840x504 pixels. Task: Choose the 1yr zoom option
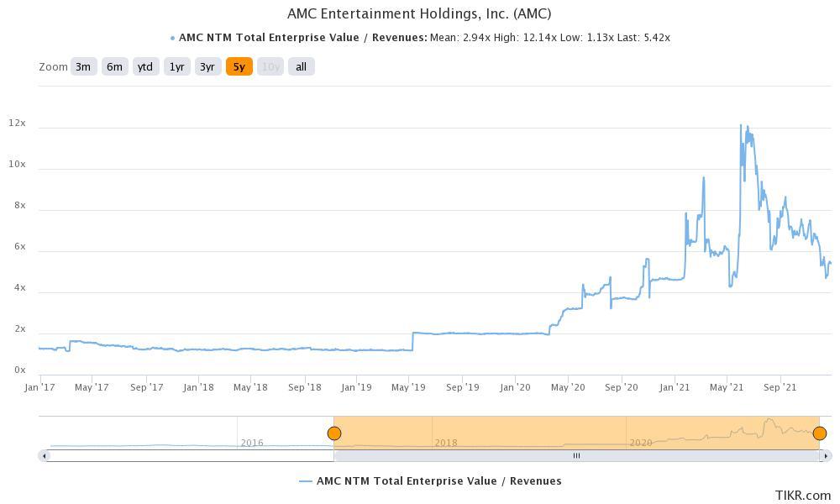click(x=176, y=66)
